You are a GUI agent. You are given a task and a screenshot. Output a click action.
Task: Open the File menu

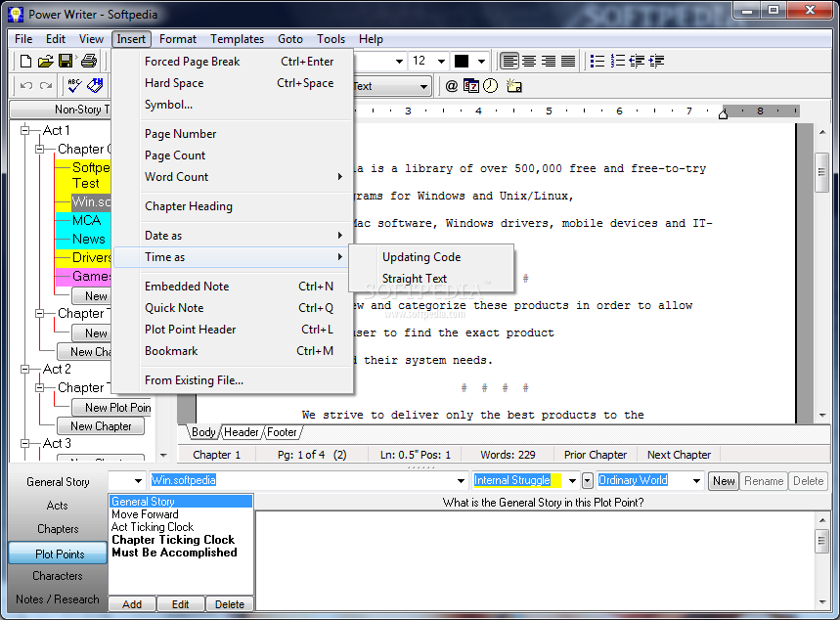[23, 39]
